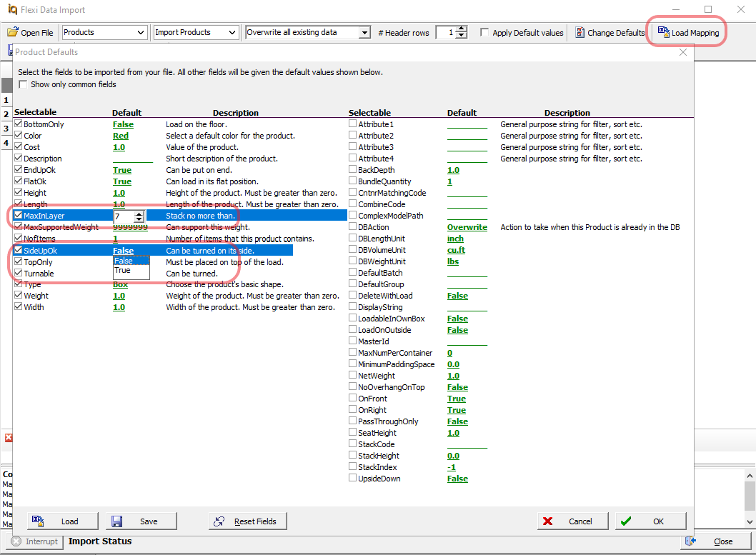Click the lbs default for DBWeightUnit
The image size is (756, 555).
(x=453, y=261)
